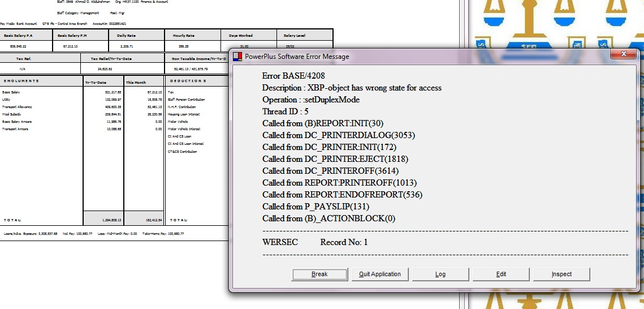Viewport: 644px width, 309px height.
Task: Select the Hourly Rate column header
Action: click(183, 36)
